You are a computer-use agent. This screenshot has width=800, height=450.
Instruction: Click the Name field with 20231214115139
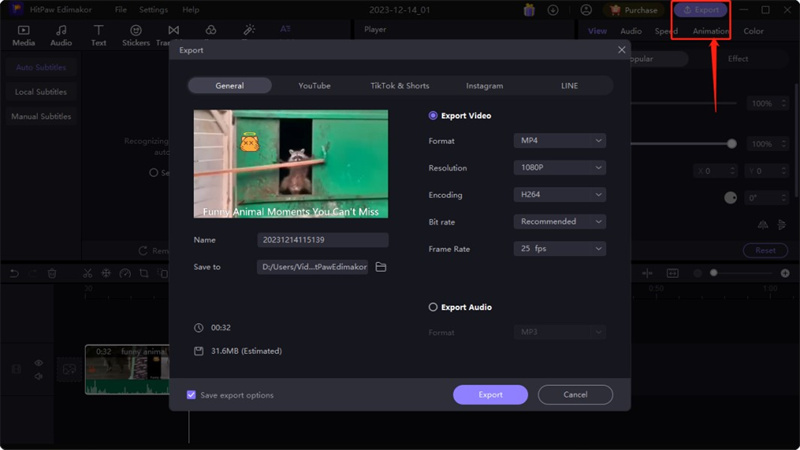coord(322,240)
